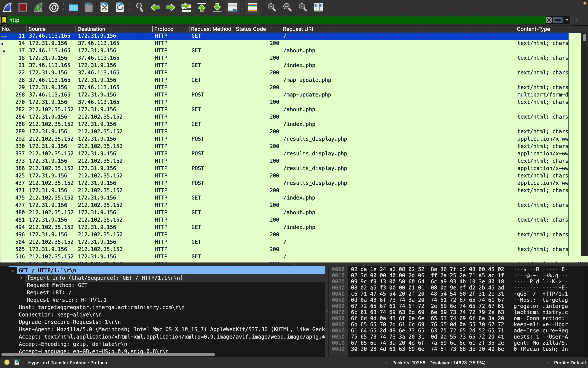Apply the display filter arrow

558,20
